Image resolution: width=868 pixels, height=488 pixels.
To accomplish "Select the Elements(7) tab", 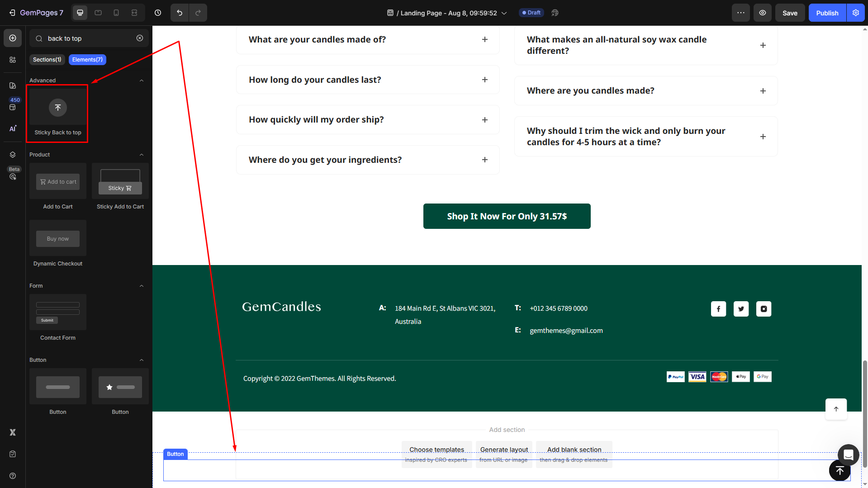I will click(x=87, y=60).
